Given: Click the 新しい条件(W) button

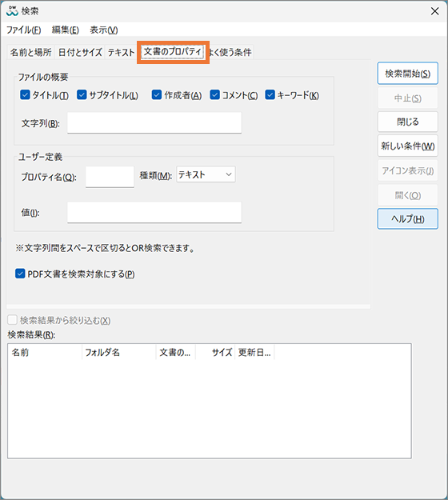Looking at the screenshot, I should 407,146.
